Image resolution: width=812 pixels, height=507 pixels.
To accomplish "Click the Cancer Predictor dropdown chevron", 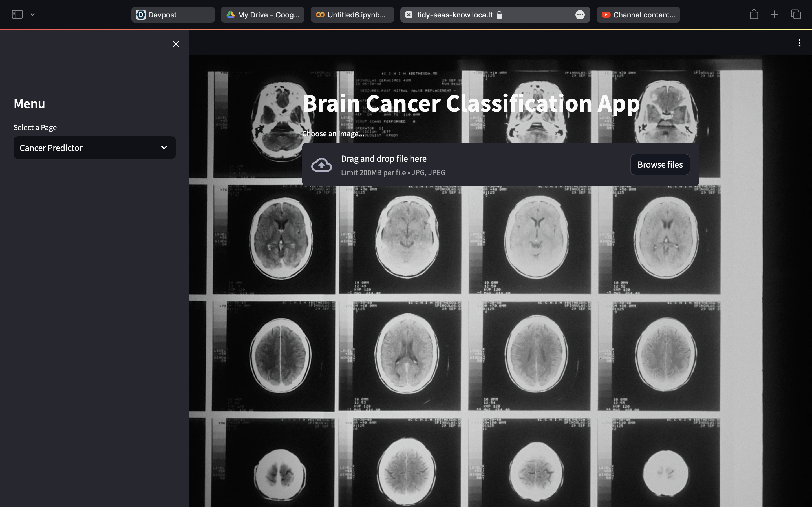I will [x=164, y=148].
